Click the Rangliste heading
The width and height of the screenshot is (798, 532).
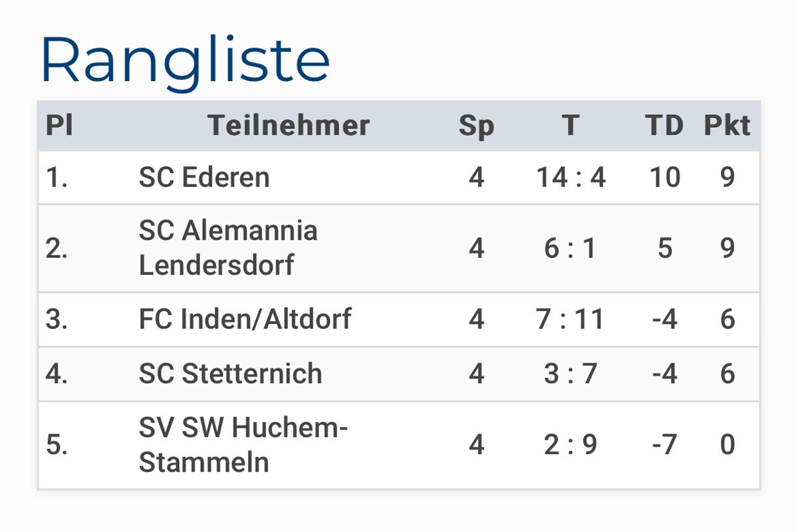pos(186,61)
